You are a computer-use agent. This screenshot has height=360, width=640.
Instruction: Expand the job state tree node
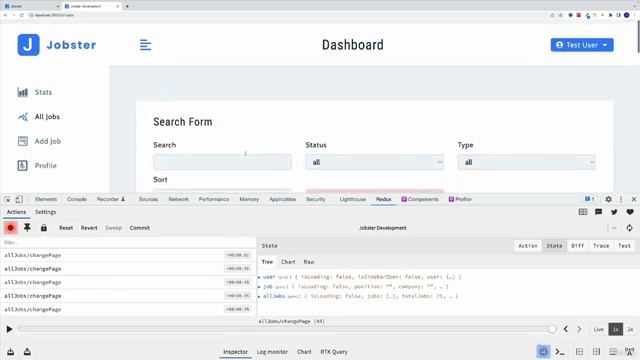(259, 287)
